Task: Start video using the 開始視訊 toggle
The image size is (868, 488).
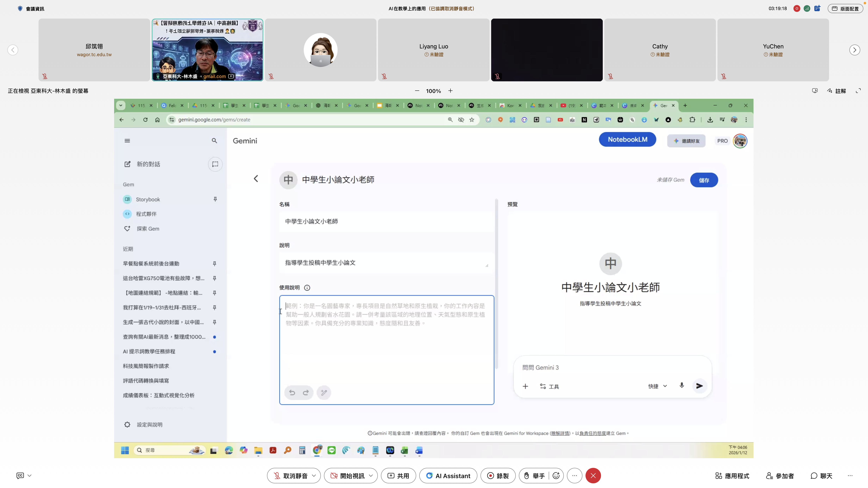Action: coord(347,476)
